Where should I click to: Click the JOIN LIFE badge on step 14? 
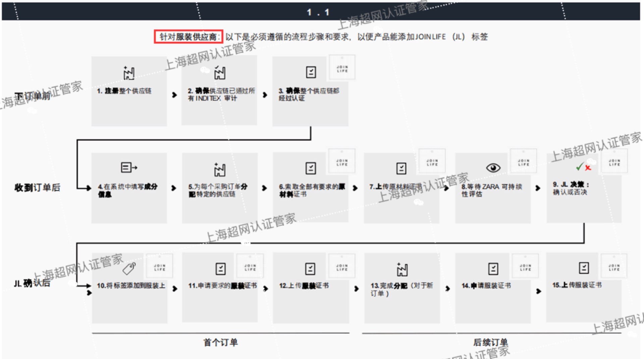pos(526,266)
